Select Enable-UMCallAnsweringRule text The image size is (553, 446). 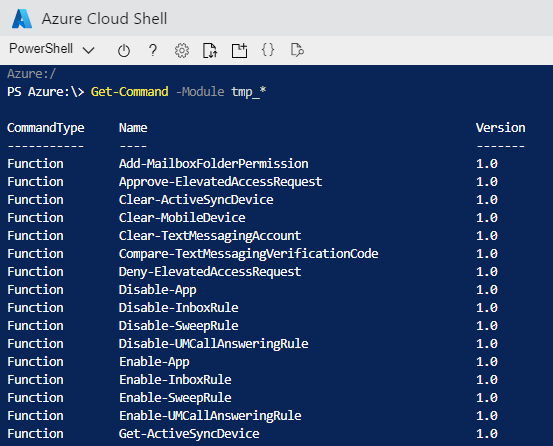(x=210, y=416)
